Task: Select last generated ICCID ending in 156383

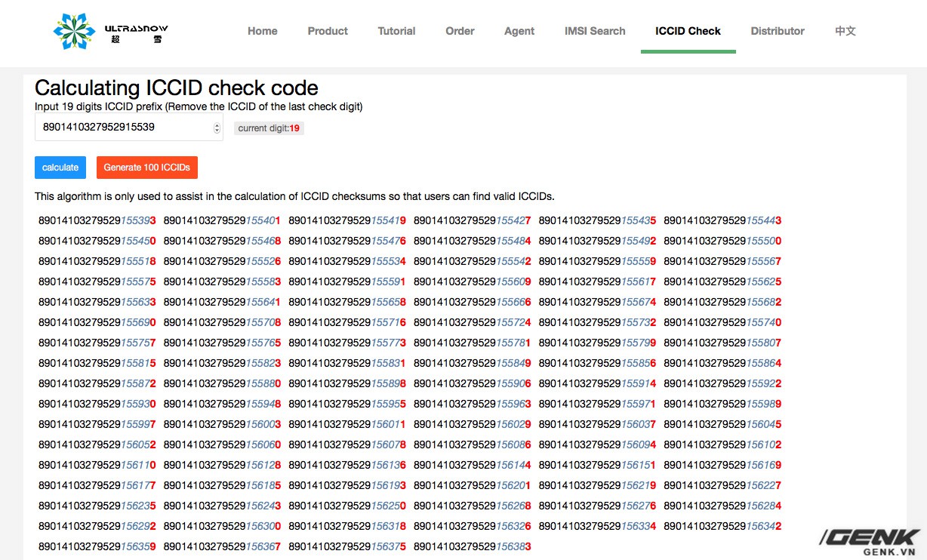Action: pos(473,547)
